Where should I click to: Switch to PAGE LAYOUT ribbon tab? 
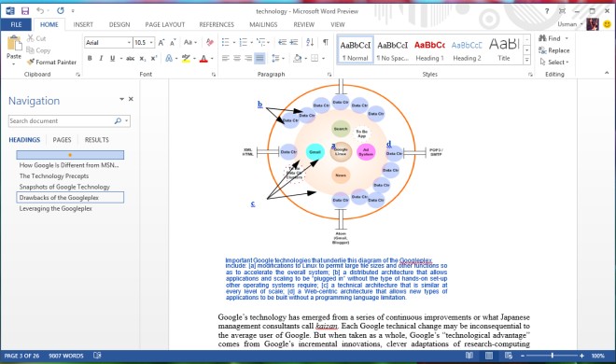(165, 24)
